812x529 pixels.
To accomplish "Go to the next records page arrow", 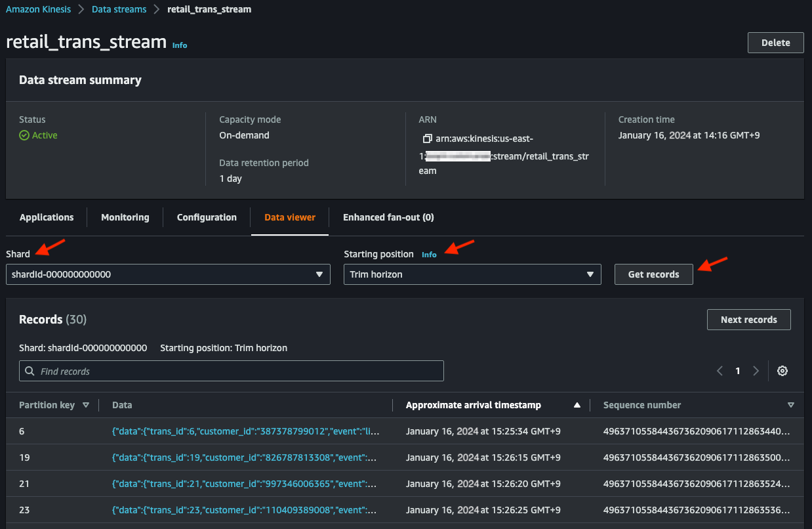I will click(756, 371).
